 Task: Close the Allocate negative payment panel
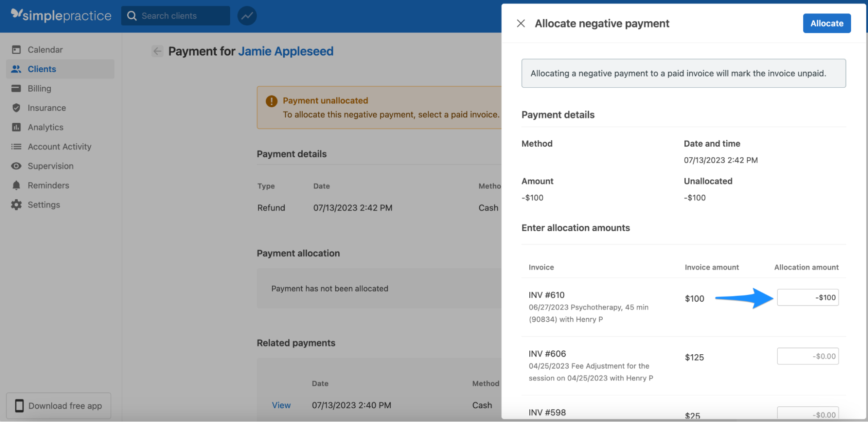coord(521,23)
